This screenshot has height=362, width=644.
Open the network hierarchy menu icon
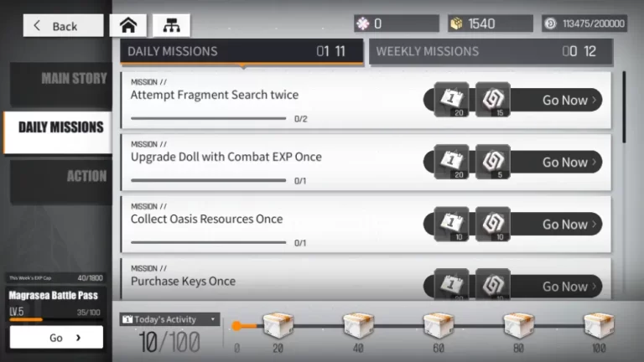point(171,25)
